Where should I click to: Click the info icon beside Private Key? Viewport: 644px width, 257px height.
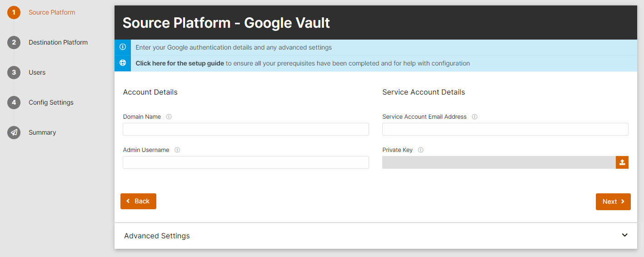(420, 150)
